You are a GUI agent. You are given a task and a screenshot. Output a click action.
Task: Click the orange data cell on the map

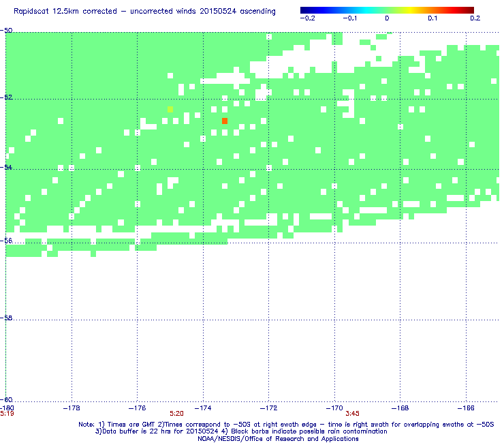(225, 121)
